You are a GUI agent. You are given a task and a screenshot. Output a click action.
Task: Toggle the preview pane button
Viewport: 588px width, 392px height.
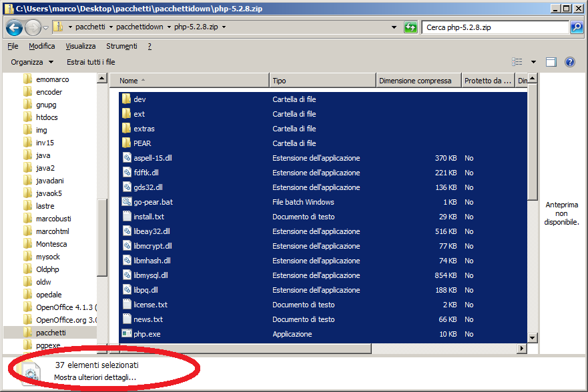[x=551, y=62]
